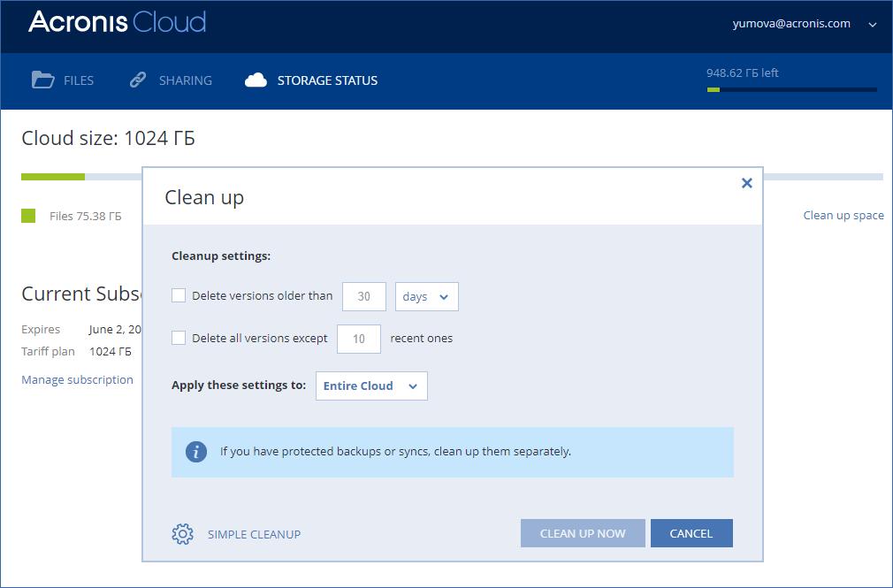Click the Tariff plan 1024 ГБ value
893x588 pixels.
[x=111, y=352]
